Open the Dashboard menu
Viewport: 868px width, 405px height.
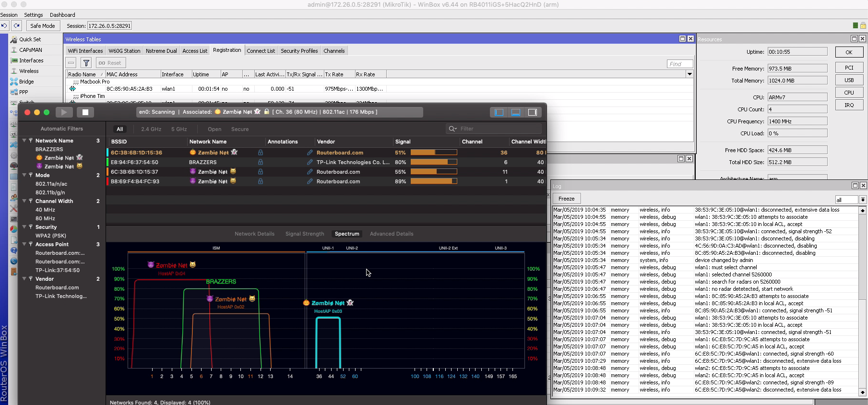pyautogui.click(x=62, y=15)
